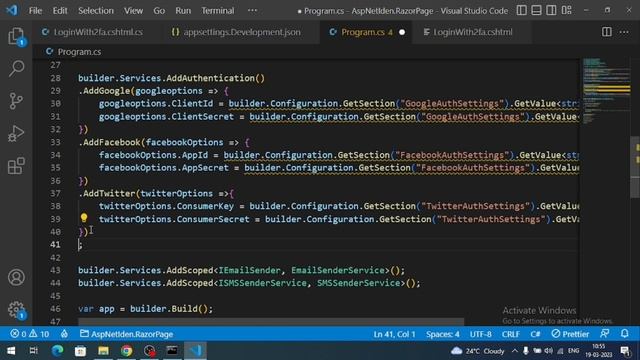Change indentation via Spaces: 4
Viewport: 640px width, 360px height.
point(443,334)
